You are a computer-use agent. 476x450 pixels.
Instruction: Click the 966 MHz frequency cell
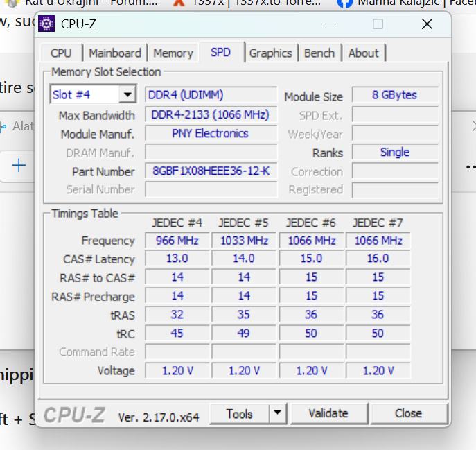click(x=177, y=241)
